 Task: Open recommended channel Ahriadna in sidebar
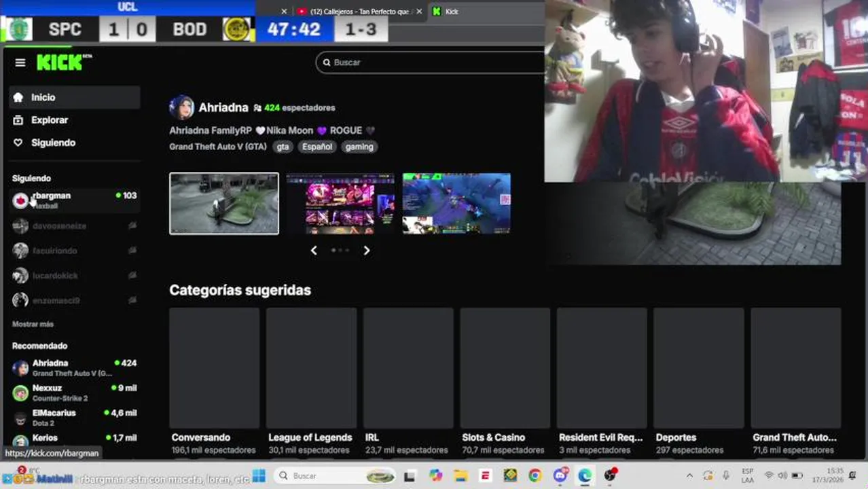point(75,368)
